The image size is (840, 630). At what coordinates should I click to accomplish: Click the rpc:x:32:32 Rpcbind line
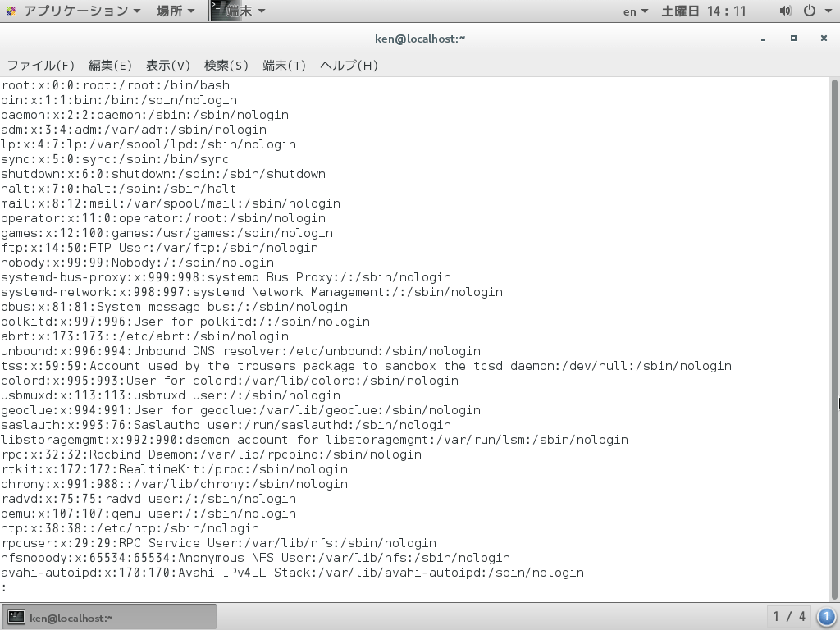click(x=212, y=454)
